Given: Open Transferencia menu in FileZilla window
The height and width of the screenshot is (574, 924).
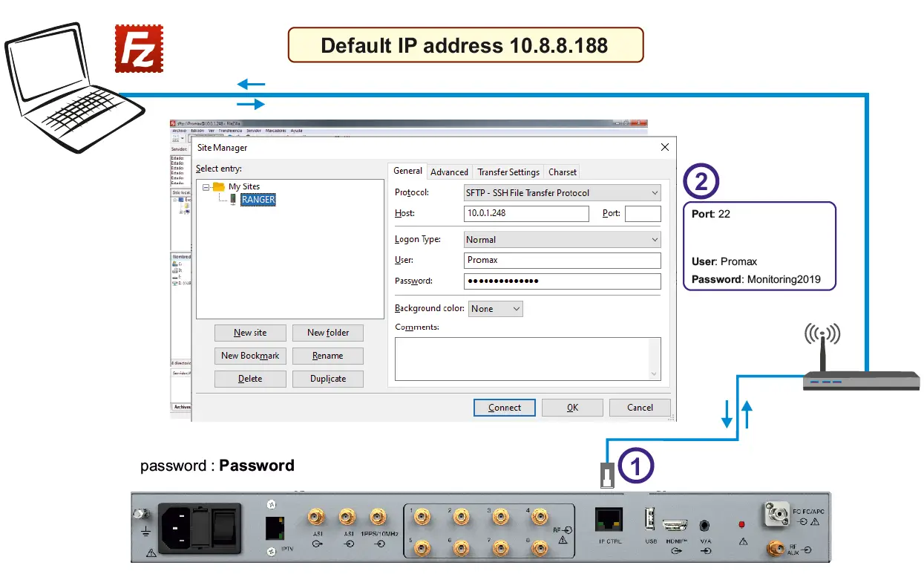Looking at the screenshot, I should [x=230, y=131].
